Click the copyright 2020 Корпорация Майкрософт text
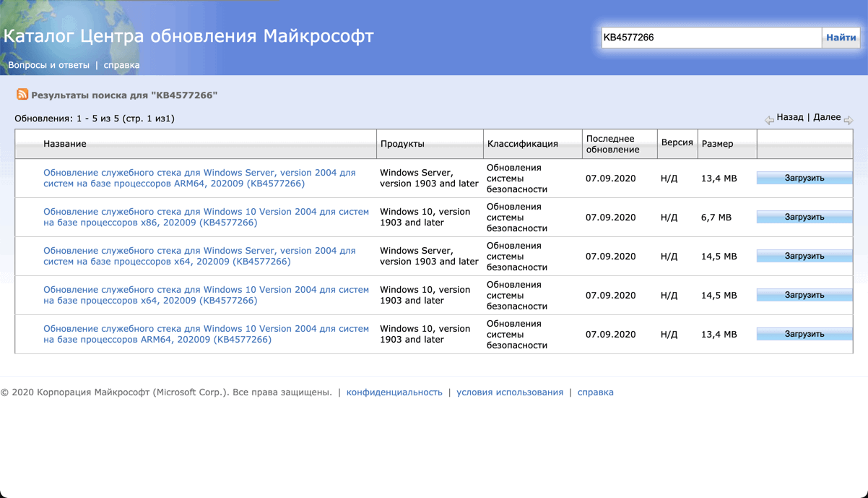Image resolution: width=868 pixels, height=498 pixels. [166, 392]
